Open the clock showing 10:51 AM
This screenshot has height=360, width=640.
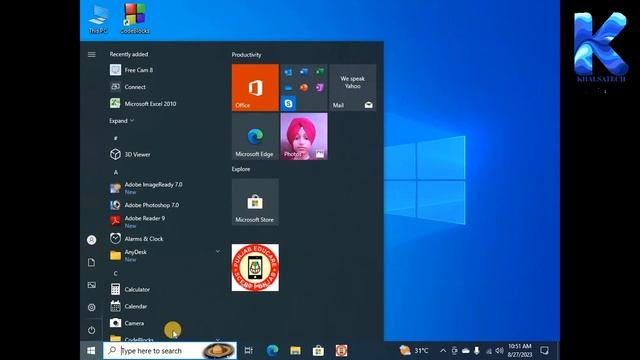(x=520, y=351)
